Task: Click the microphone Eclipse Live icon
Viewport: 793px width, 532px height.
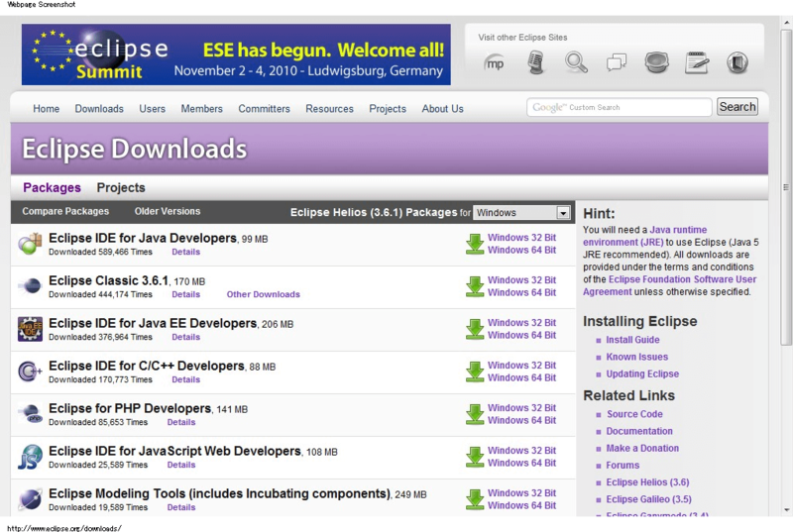Action: (535, 63)
